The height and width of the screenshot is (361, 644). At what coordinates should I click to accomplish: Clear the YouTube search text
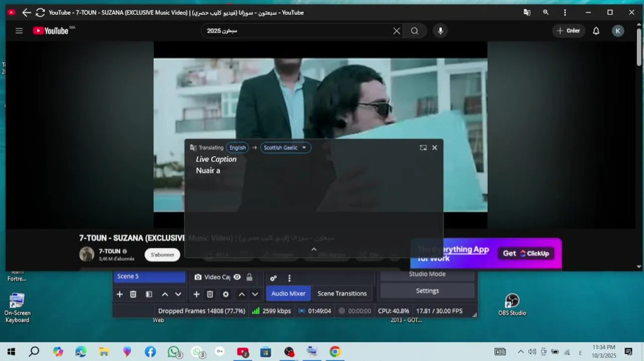click(x=397, y=31)
